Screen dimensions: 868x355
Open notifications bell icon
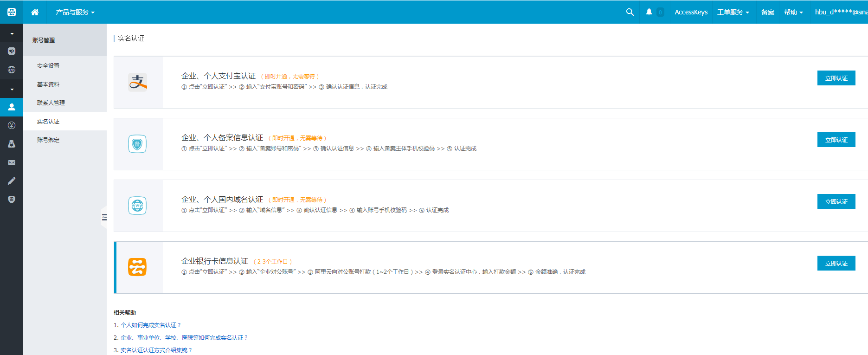tap(649, 12)
